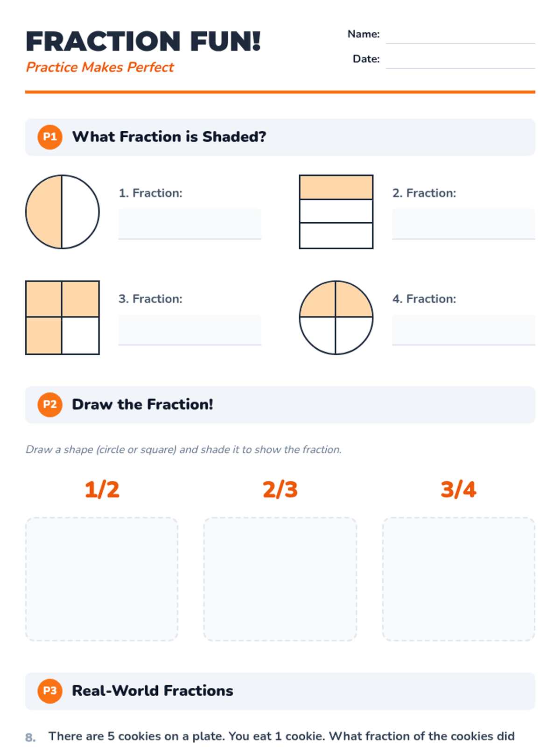Click the 'What Fraction is Shaded?' heading
The image size is (560, 747).
tap(169, 137)
